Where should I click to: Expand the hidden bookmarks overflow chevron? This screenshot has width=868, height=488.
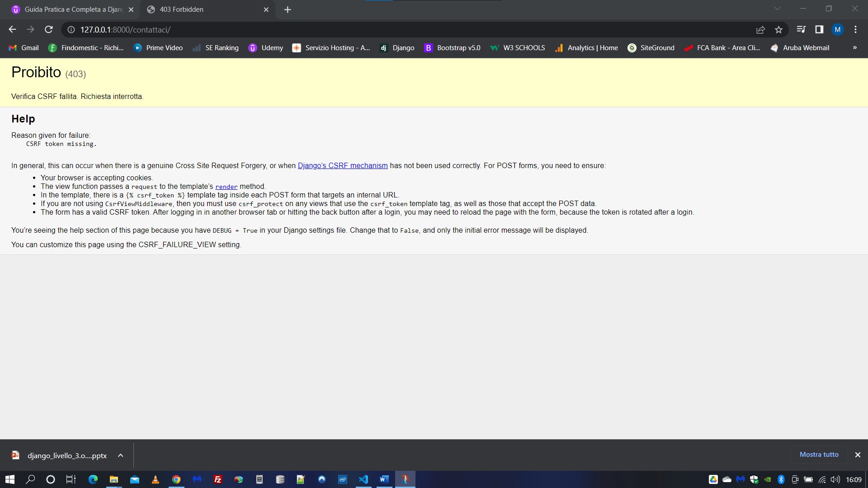coord(854,48)
